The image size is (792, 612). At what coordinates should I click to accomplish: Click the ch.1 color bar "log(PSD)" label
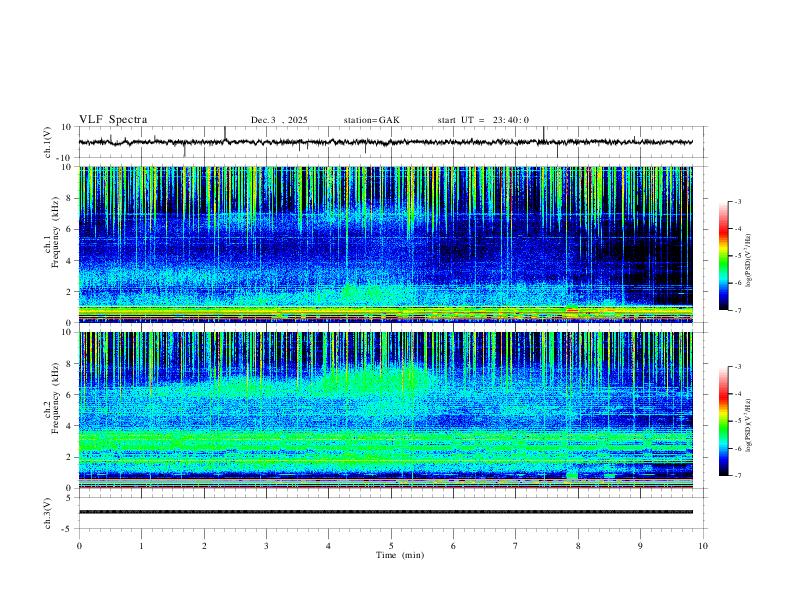tap(748, 260)
